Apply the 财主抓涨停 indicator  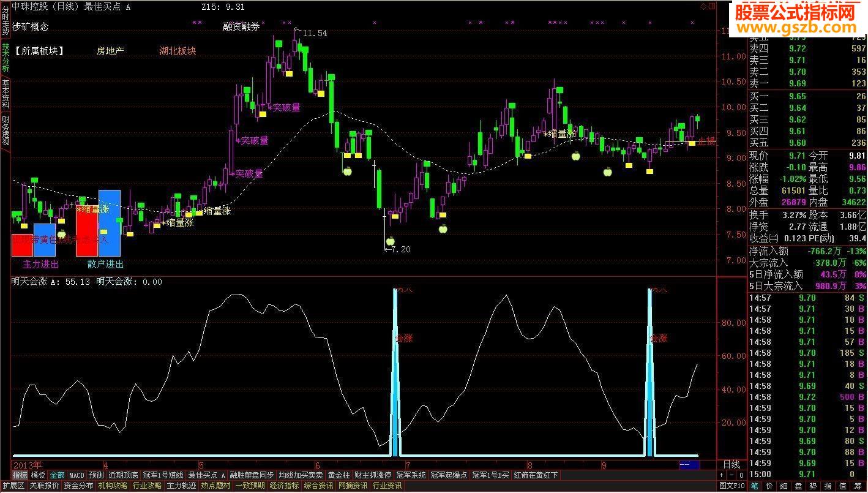click(x=373, y=475)
